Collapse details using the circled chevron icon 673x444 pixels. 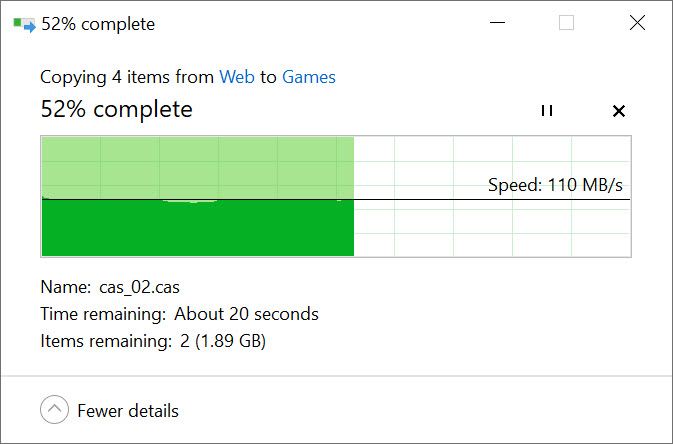(x=54, y=410)
